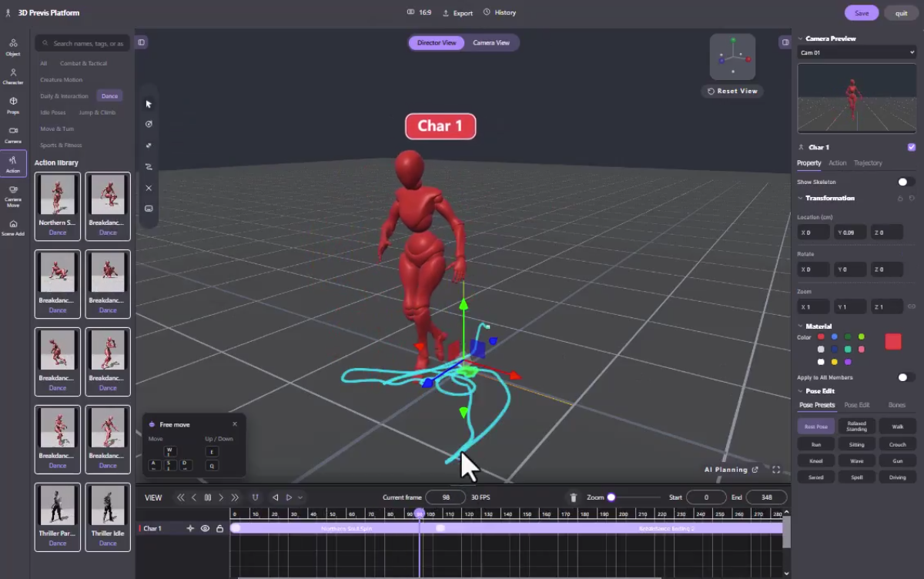Select the Action sidebar icon
The image size is (924, 579).
(13, 163)
